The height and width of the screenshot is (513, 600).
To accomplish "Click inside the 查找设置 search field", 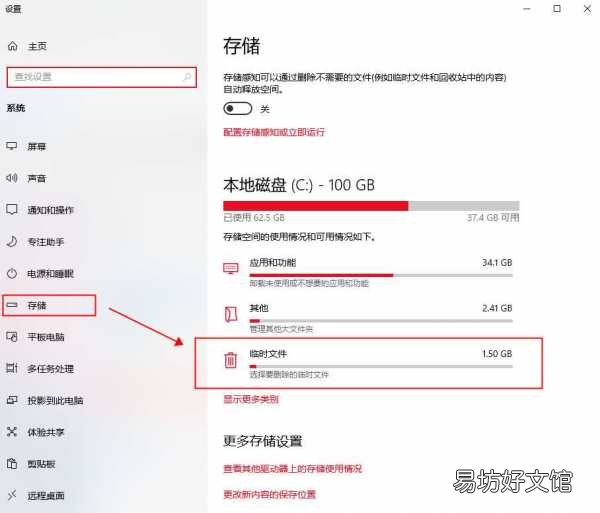I will [x=101, y=77].
